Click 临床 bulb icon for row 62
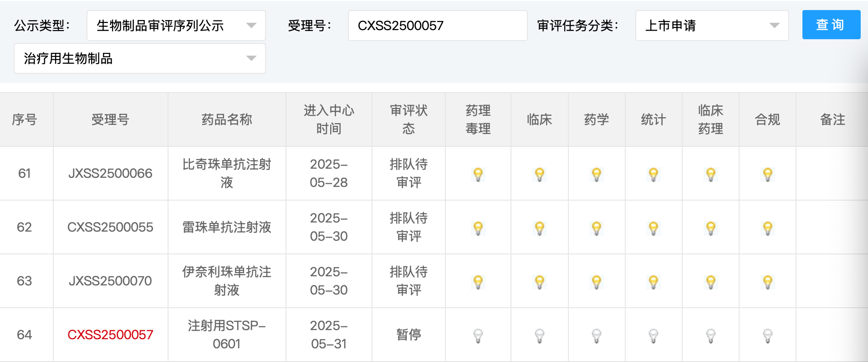The image size is (868, 362). point(539,228)
